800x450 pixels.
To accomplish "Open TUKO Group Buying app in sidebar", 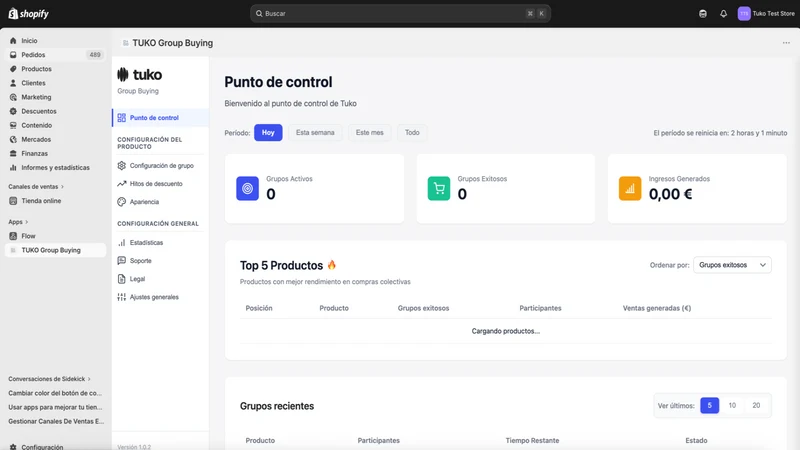I will coord(55,251).
